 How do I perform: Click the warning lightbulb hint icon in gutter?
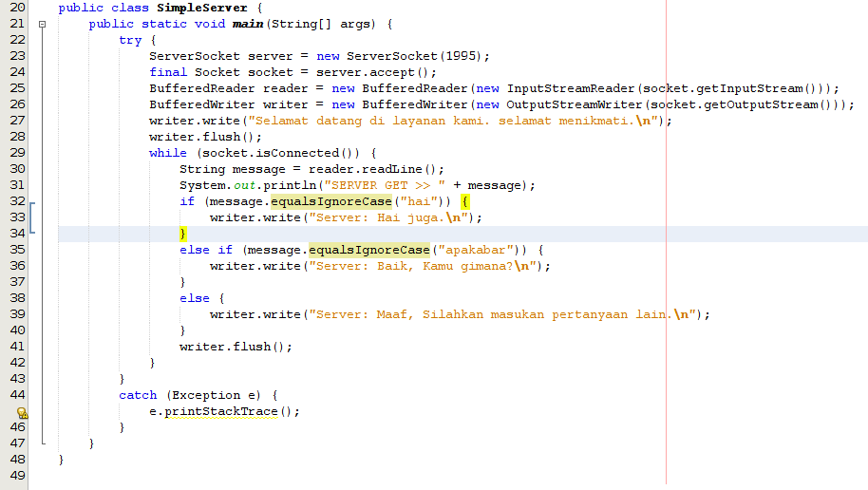click(22, 412)
